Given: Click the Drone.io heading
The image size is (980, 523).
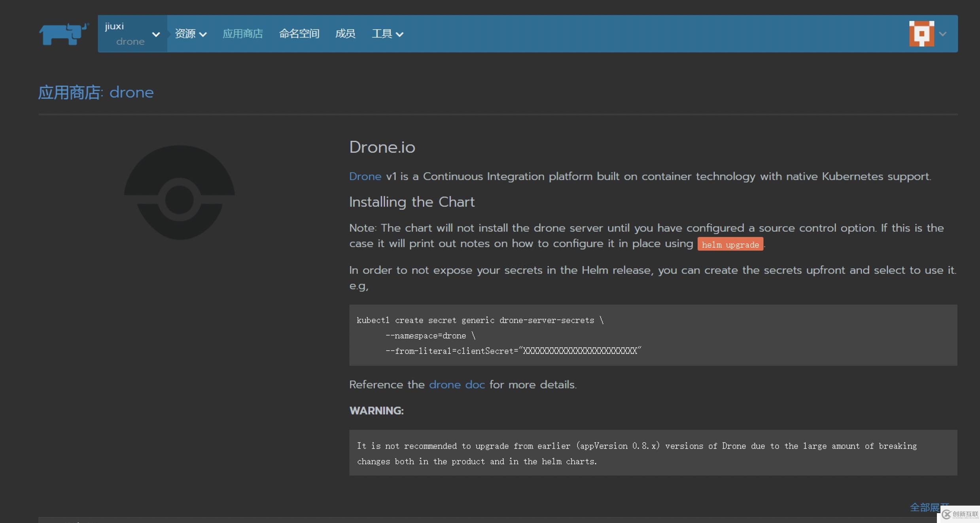Looking at the screenshot, I should (382, 147).
